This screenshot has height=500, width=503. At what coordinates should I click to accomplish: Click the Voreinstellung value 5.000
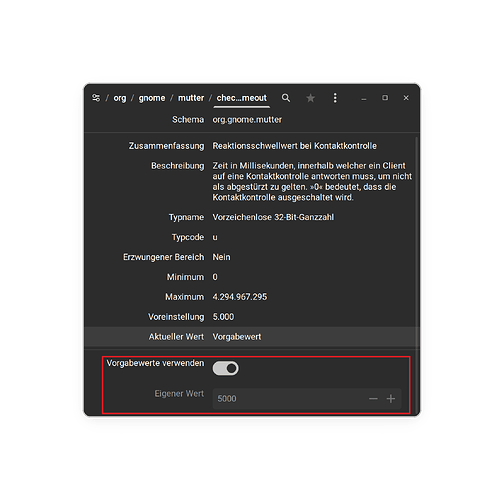tap(223, 317)
